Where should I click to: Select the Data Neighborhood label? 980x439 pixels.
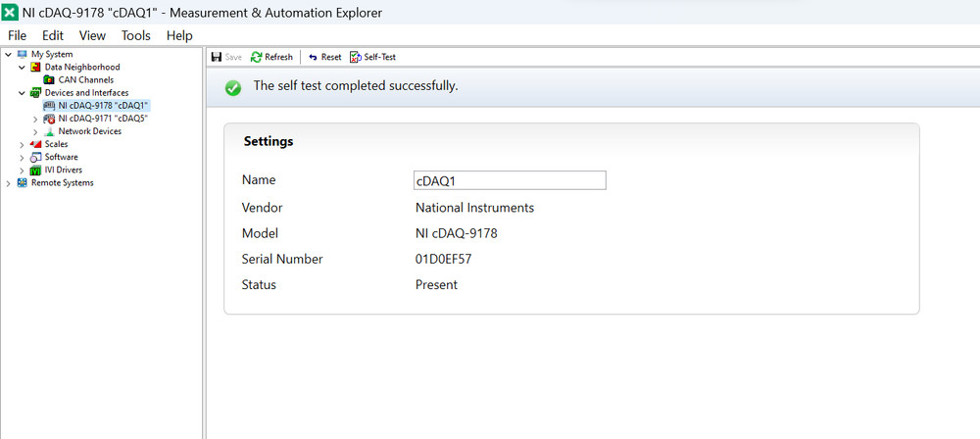point(82,67)
